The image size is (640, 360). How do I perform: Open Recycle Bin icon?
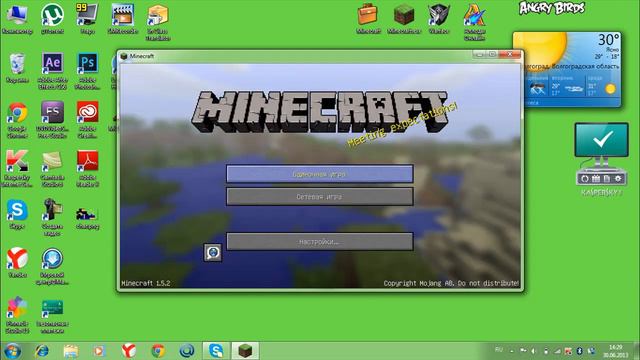[x=17, y=68]
